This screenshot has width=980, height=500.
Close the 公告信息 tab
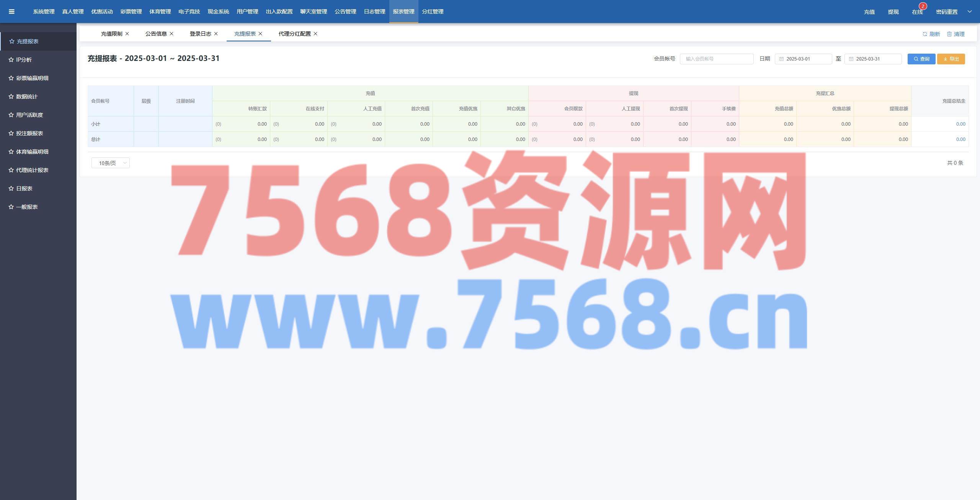pyautogui.click(x=171, y=34)
